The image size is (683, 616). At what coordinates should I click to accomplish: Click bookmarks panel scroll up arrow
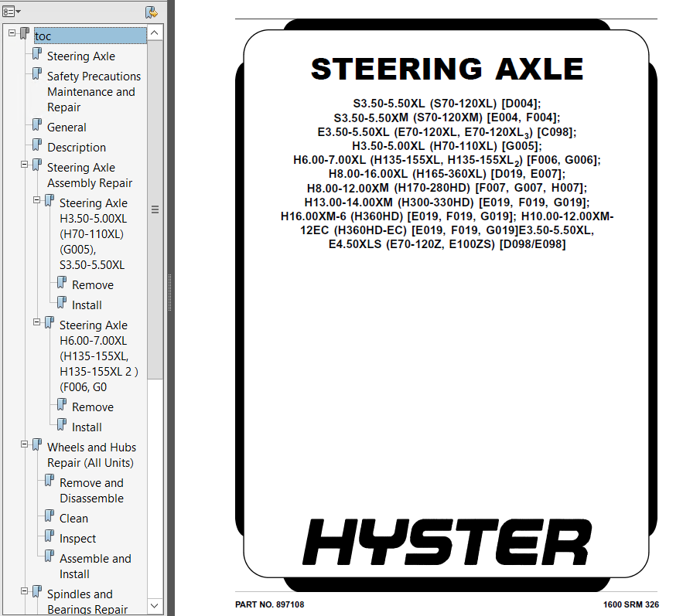[x=155, y=32]
